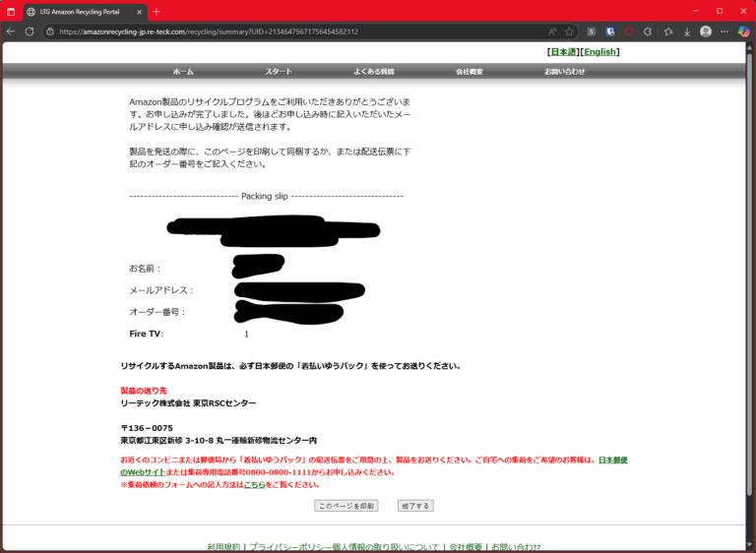
Task: Open the tab actions menu icon
Action: click(x=11, y=12)
